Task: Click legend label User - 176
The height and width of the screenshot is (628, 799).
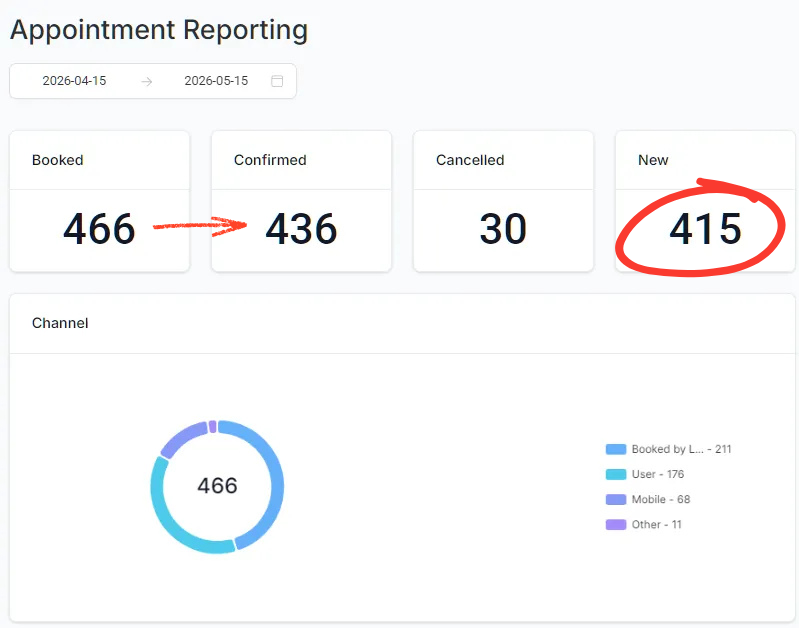Action: pyautogui.click(x=658, y=474)
